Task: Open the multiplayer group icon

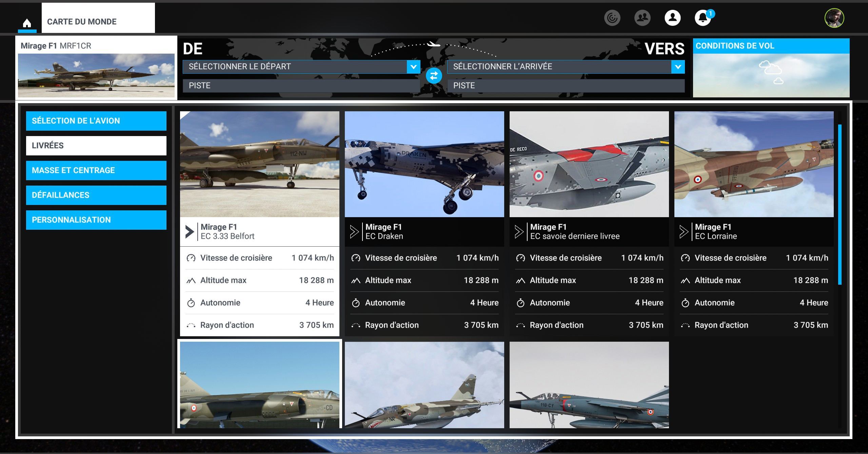Action: click(x=642, y=18)
